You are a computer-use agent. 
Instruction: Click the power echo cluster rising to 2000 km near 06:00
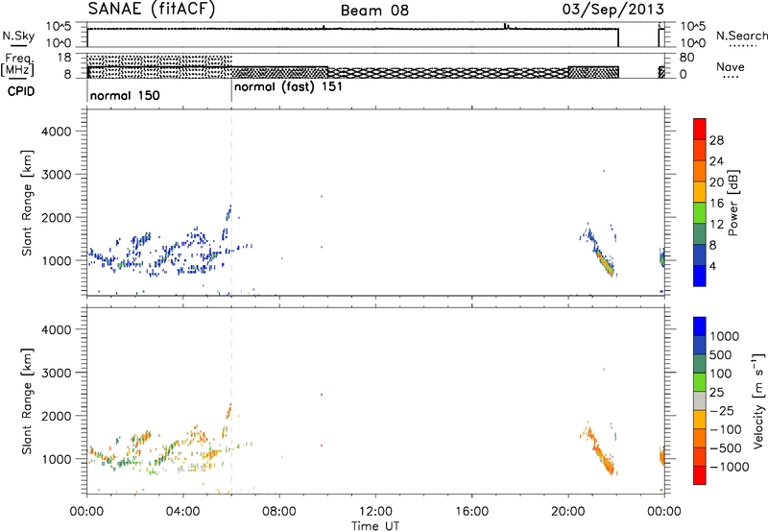[x=228, y=221]
